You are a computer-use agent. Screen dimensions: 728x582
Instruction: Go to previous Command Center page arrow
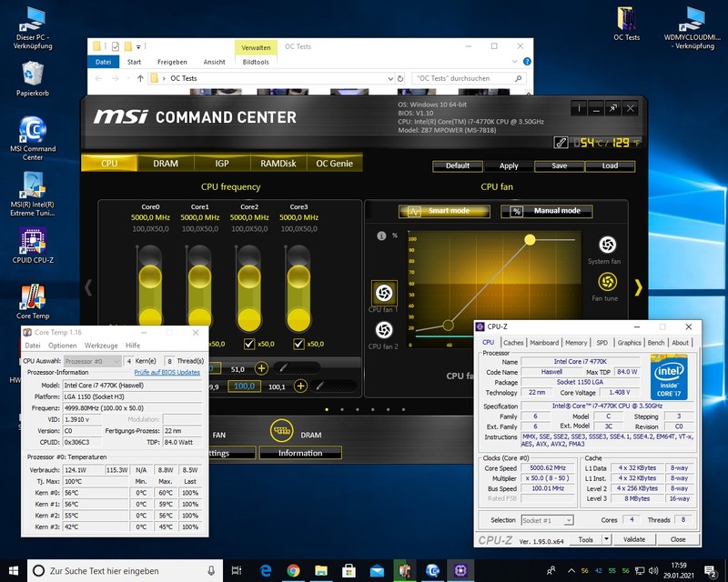pos(88,287)
